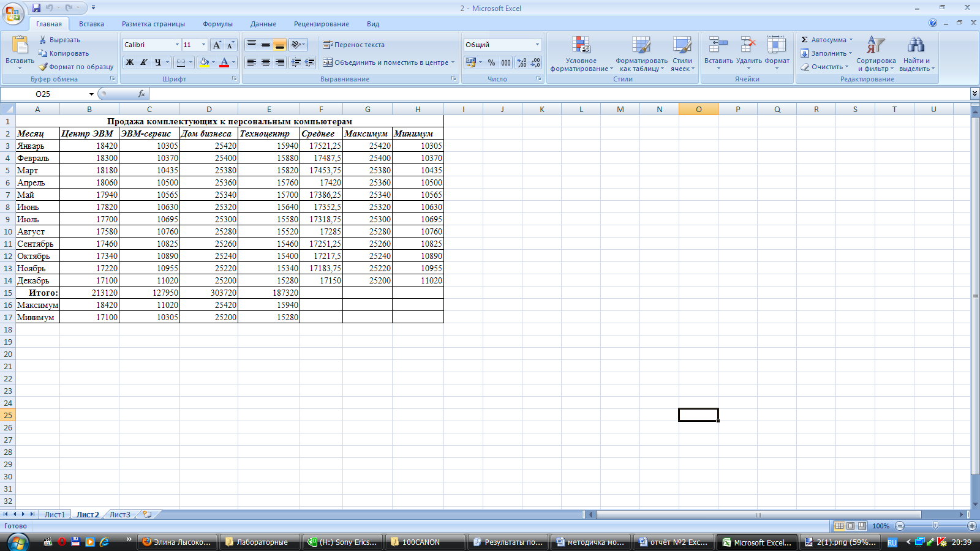The image size is (980, 551).
Task: Click the Name Box showing O25
Action: point(43,94)
